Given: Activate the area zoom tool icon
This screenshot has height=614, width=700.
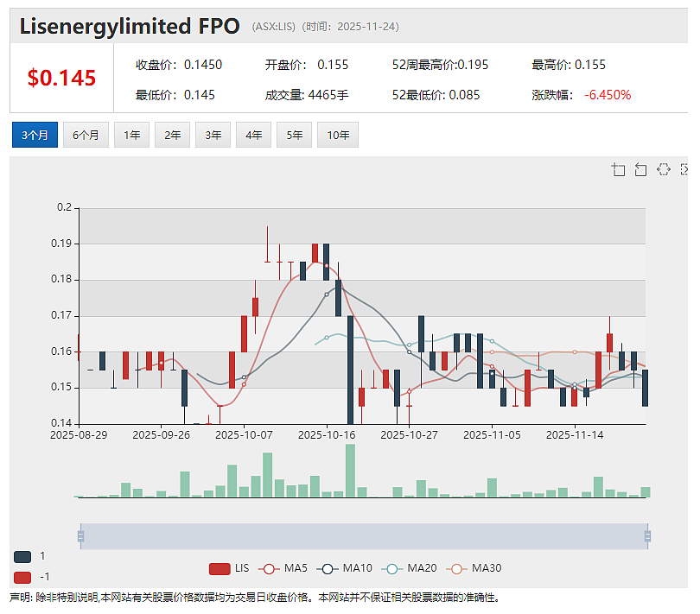Looking at the screenshot, I should (618, 169).
